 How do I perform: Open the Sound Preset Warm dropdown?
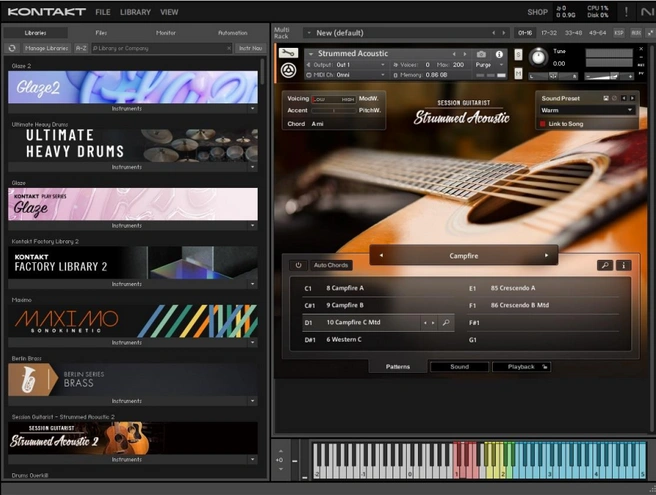coord(587,110)
